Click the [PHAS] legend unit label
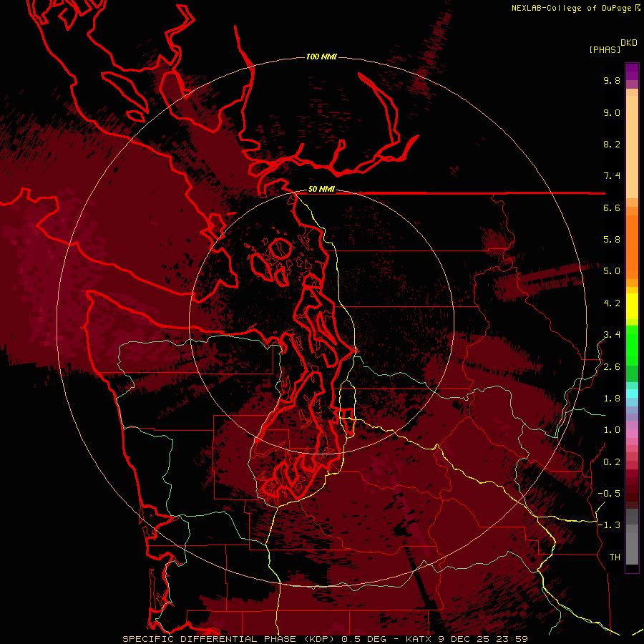This screenshot has width=644, height=644. point(605,49)
